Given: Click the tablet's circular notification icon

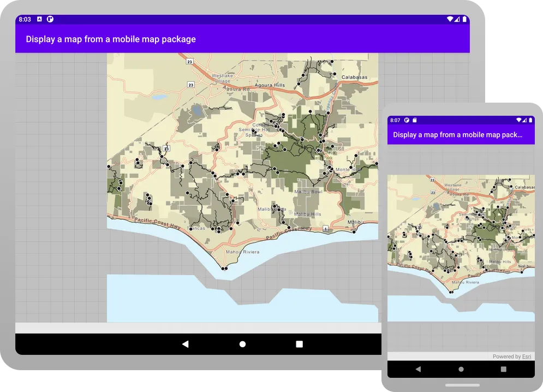Looking at the screenshot, I should click(50, 19).
